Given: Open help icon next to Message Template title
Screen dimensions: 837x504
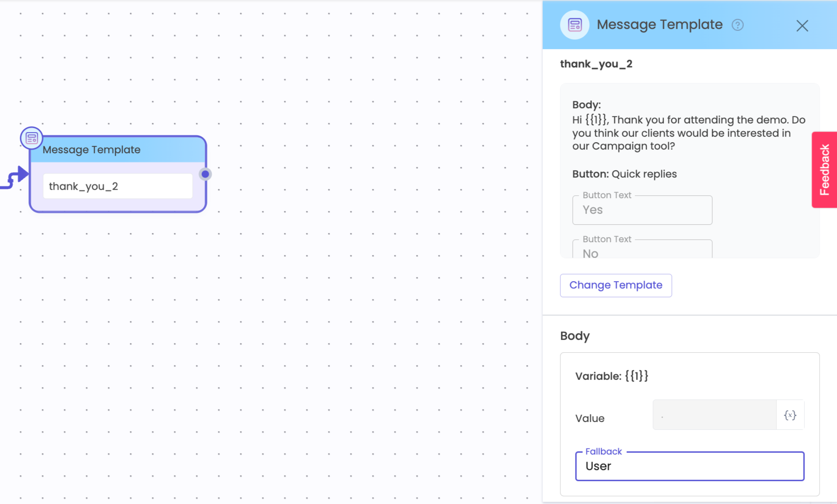Looking at the screenshot, I should (x=737, y=25).
